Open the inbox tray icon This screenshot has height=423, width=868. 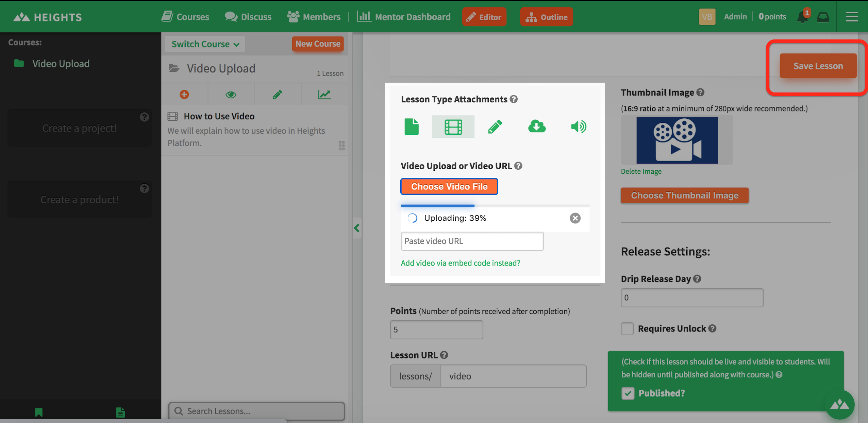(x=823, y=17)
